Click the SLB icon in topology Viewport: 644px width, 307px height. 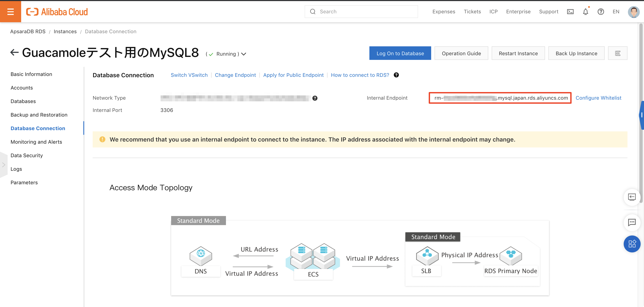(x=427, y=256)
